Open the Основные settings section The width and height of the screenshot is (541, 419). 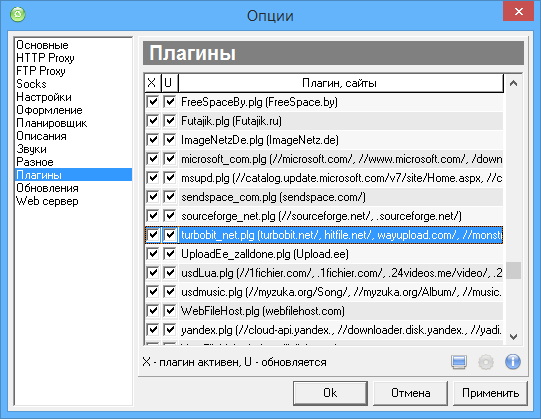point(42,45)
